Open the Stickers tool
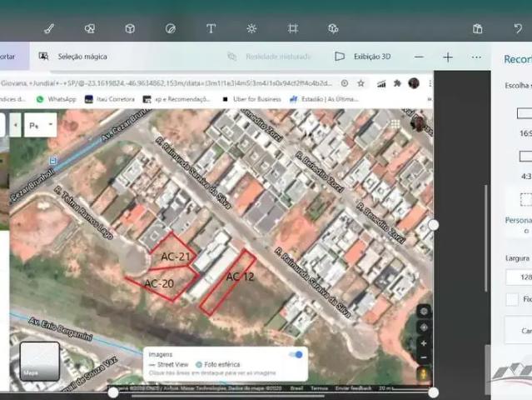The height and width of the screenshot is (400, 532). pyautogui.click(x=171, y=29)
